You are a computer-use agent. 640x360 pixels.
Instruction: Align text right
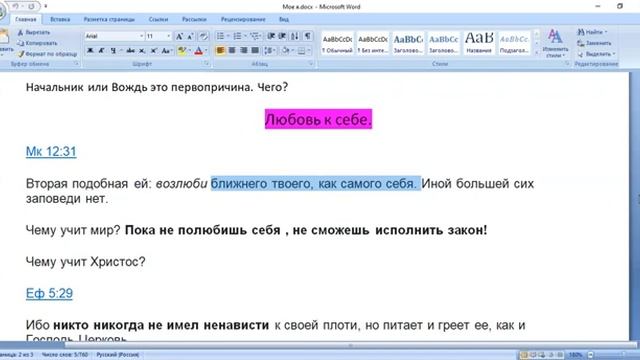[x=244, y=51]
